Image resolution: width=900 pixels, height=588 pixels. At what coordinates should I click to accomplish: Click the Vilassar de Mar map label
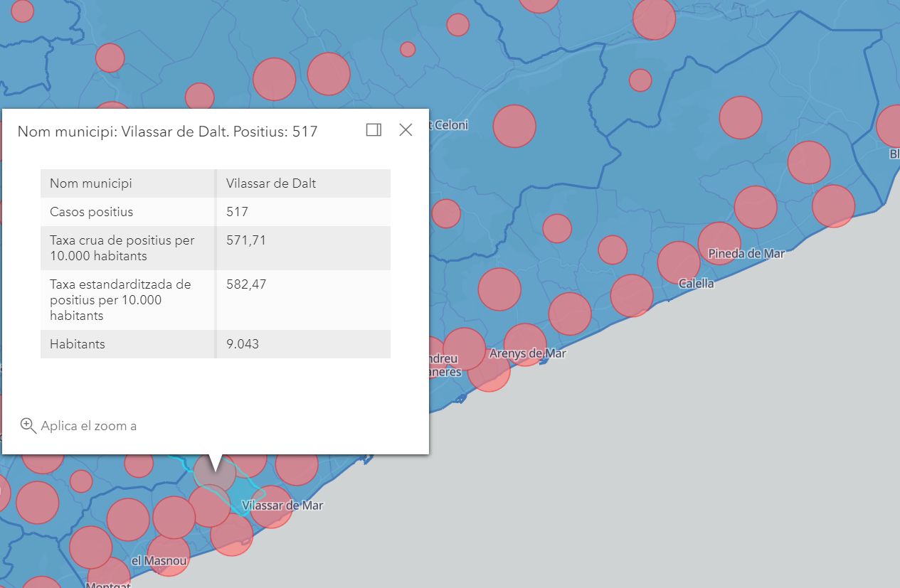tap(282, 506)
